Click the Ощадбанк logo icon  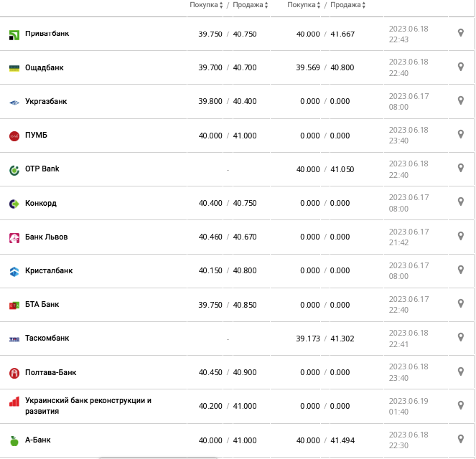[x=14, y=68]
